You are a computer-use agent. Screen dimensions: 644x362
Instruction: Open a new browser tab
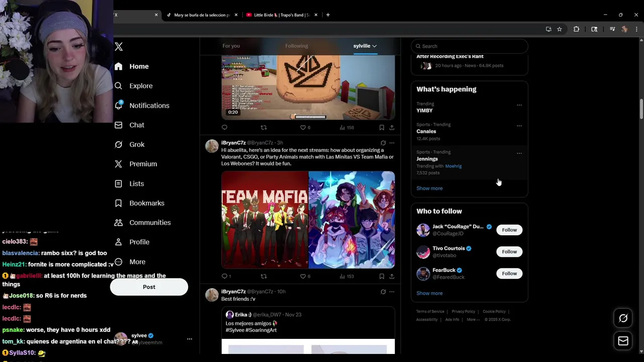pos(328,15)
